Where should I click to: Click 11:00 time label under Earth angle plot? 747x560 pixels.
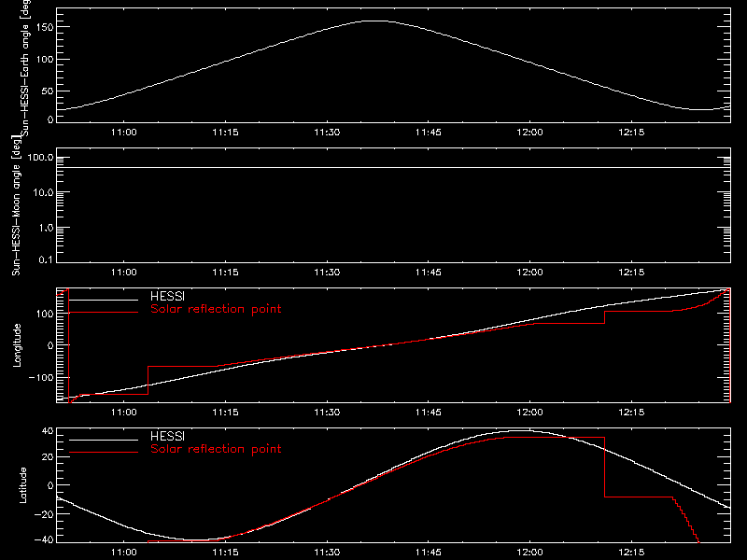click(124, 133)
